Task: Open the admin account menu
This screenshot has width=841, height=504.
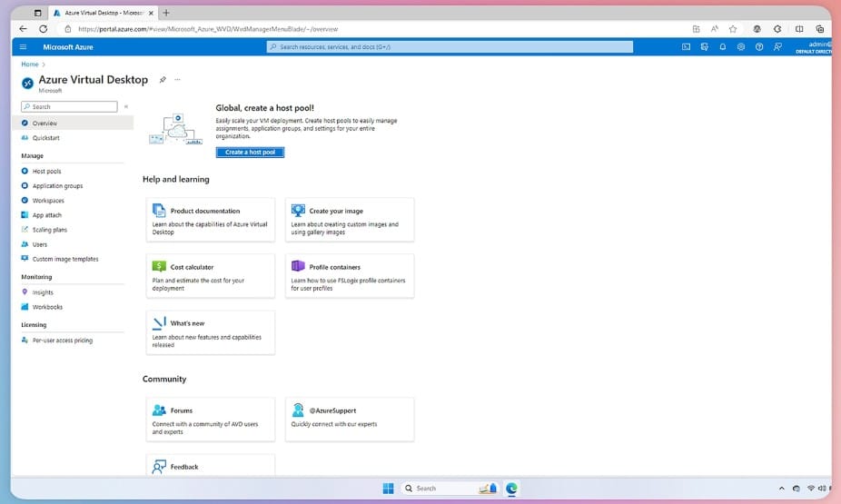Action: (x=814, y=46)
